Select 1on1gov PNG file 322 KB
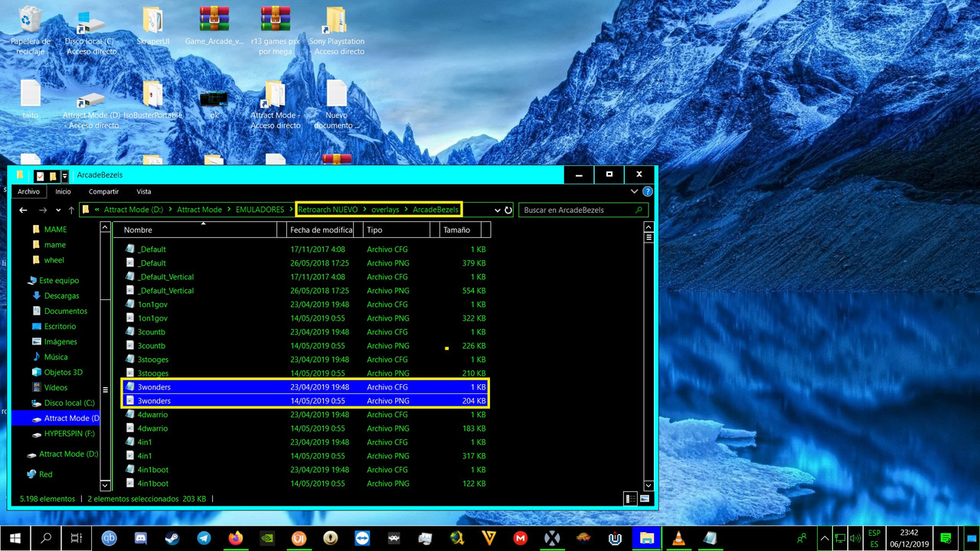 click(x=306, y=318)
